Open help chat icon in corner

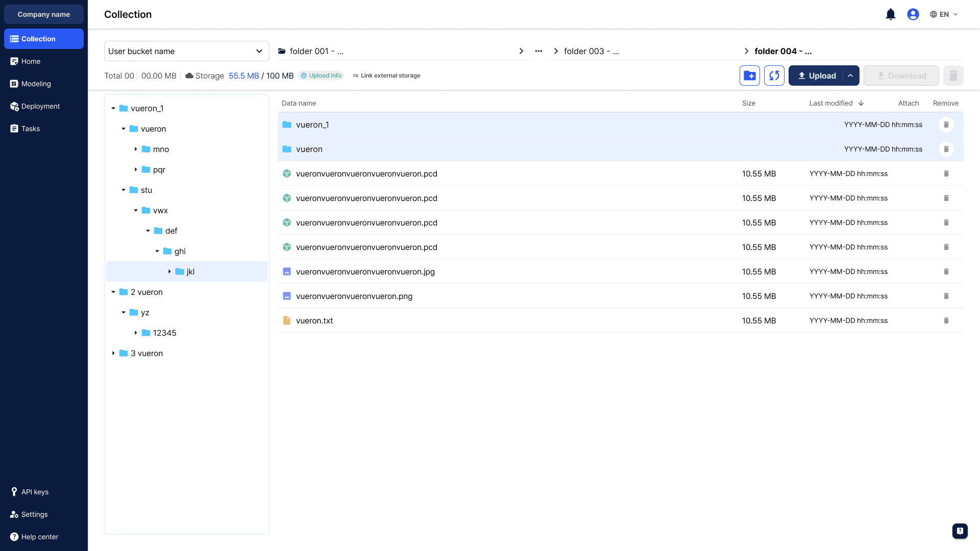click(960, 531)
